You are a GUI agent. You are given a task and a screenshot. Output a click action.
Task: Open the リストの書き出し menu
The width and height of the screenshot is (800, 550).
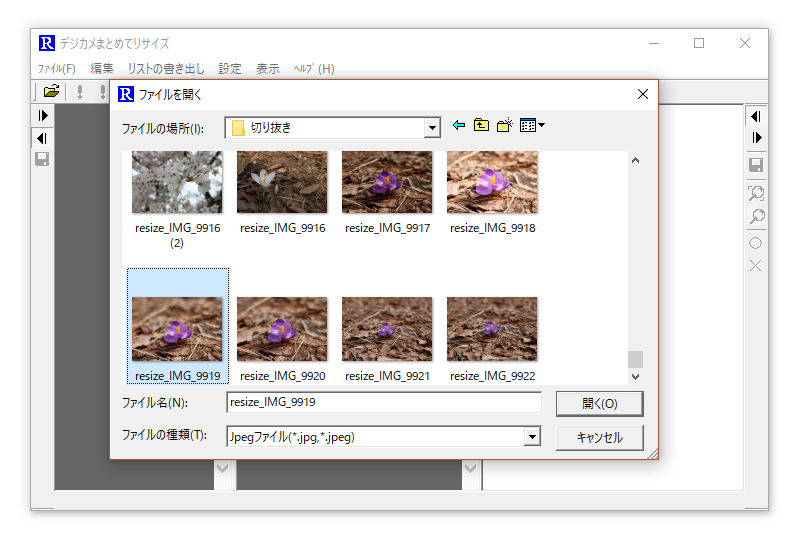[166, 69]
